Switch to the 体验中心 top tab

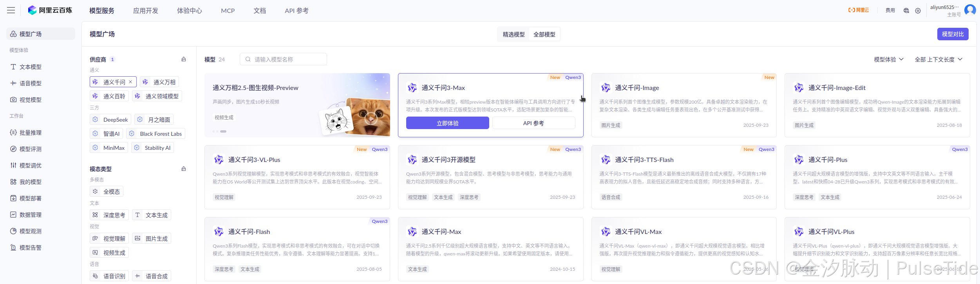coord(190,11)
